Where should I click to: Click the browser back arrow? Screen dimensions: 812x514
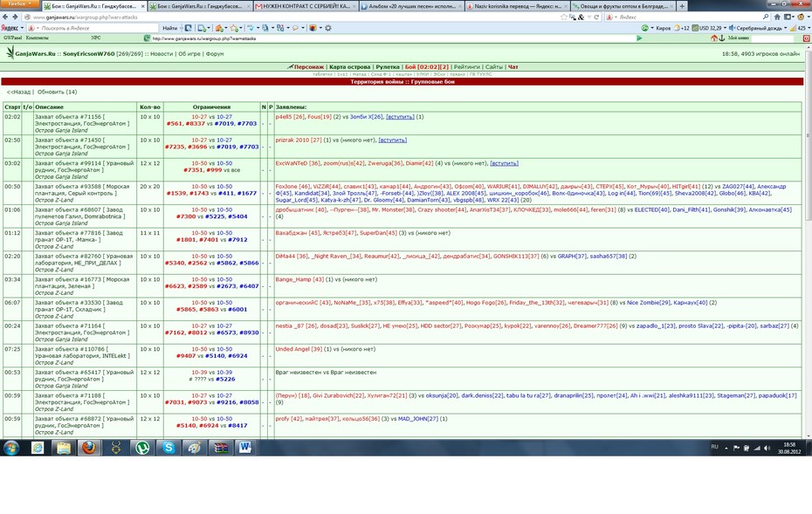[5, 17]
